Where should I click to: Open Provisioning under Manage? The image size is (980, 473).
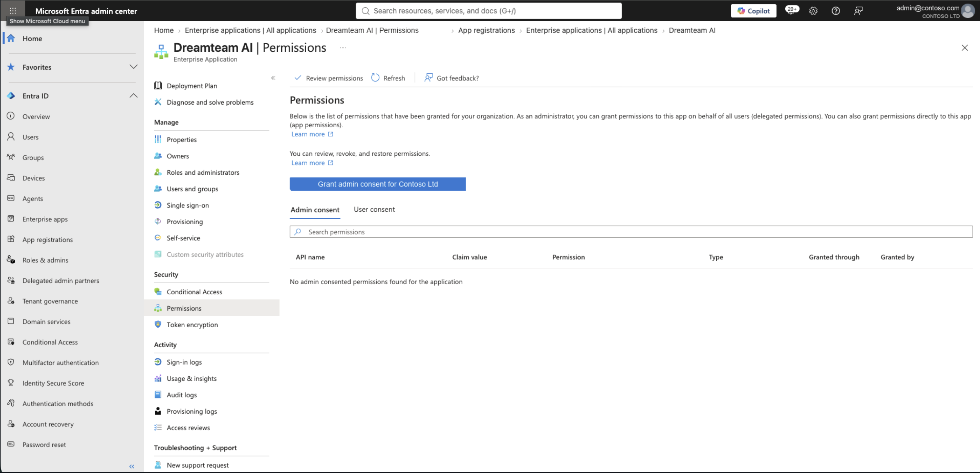(x=185, y=221)
